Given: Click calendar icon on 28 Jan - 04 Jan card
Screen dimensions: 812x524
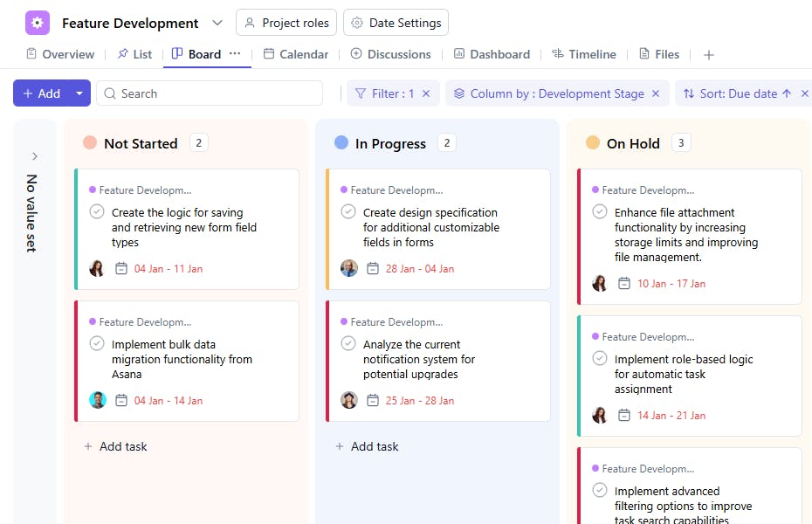Looking at the screenshot, I should (373, 269).
